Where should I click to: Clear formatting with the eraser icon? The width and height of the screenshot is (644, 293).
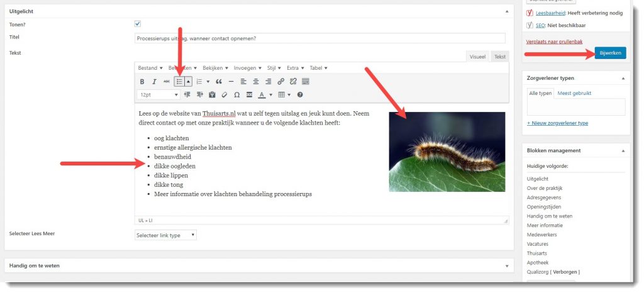[225, 95]
